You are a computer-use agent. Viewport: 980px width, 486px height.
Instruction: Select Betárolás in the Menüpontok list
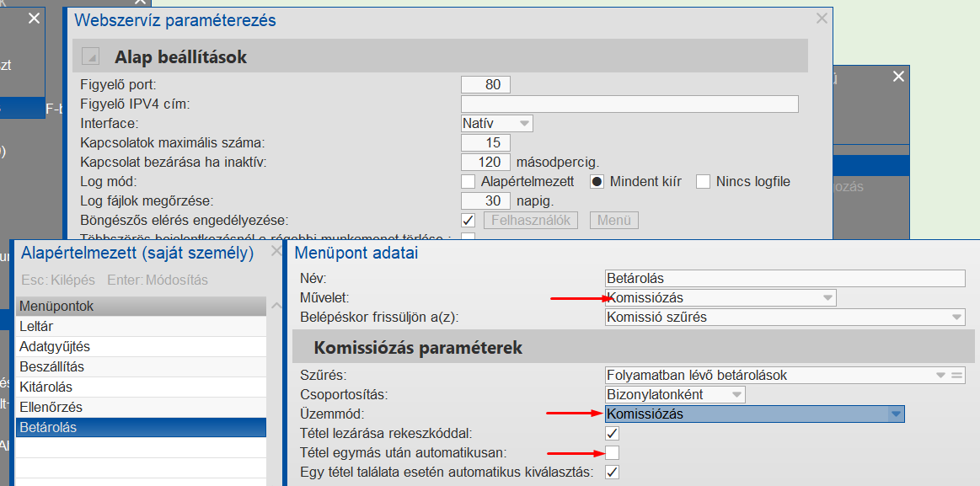141,427
